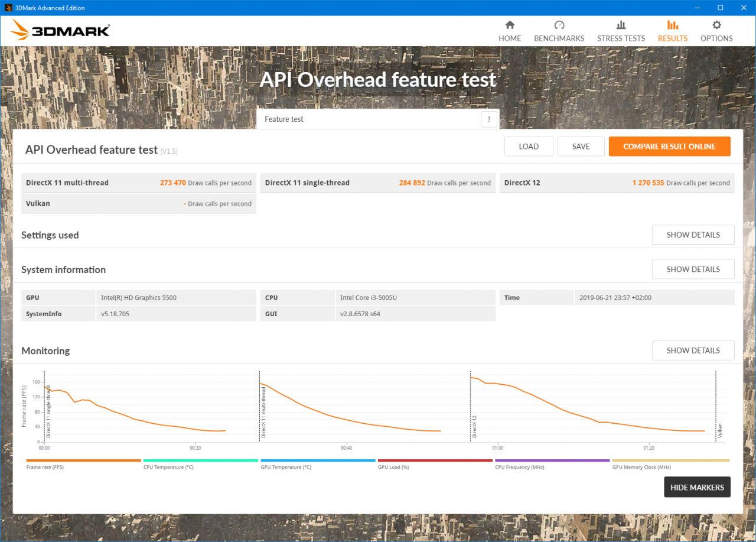Click the question mark help button
This screenshot has width=756, height=542.
pos(488,119)
